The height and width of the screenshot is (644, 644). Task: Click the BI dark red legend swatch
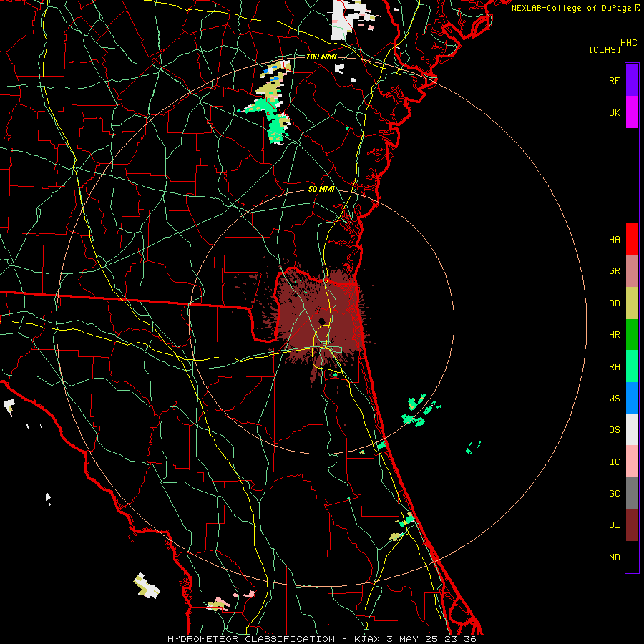(632, 525)
